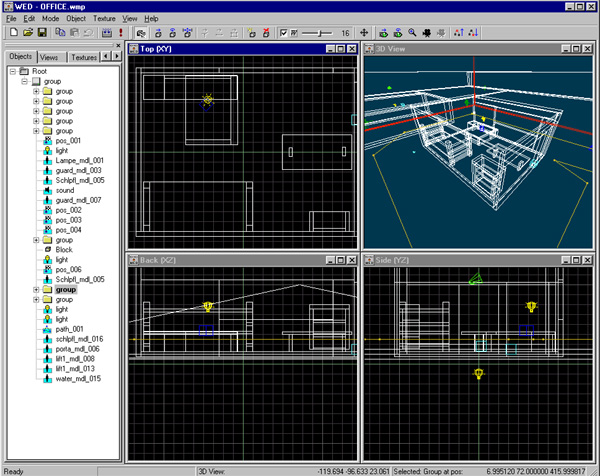Switch to the Textures tab
The image size is (600, 476).
(84, 58)
